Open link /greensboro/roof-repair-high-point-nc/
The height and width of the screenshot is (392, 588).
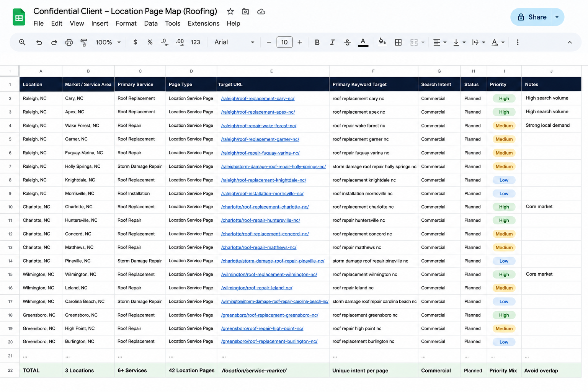pos(262,328)
